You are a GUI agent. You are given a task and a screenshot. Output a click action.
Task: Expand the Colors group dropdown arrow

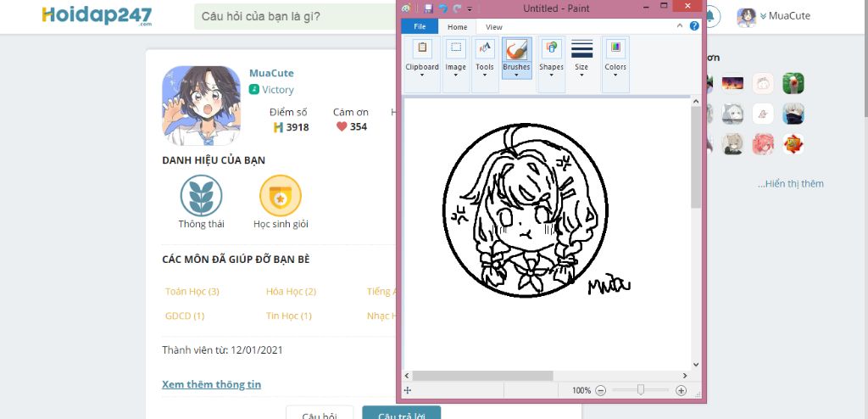coord(615,75)
